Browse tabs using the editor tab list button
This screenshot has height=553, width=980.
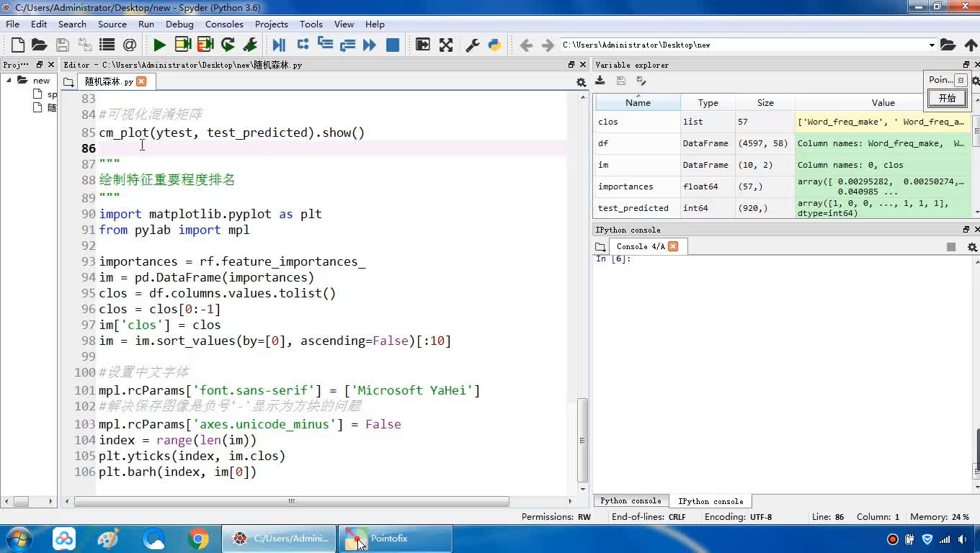[x=68, y=82]
